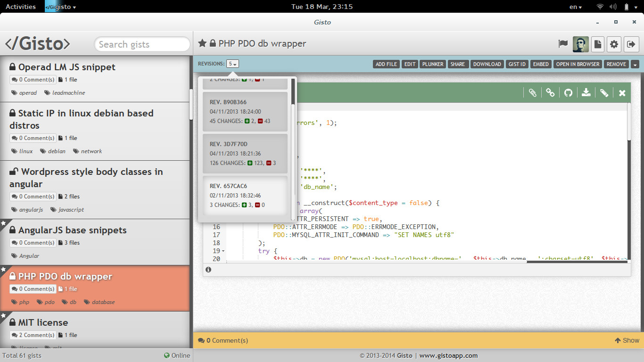Open the REVISIONS dropdown showing 5

[232, 64]
